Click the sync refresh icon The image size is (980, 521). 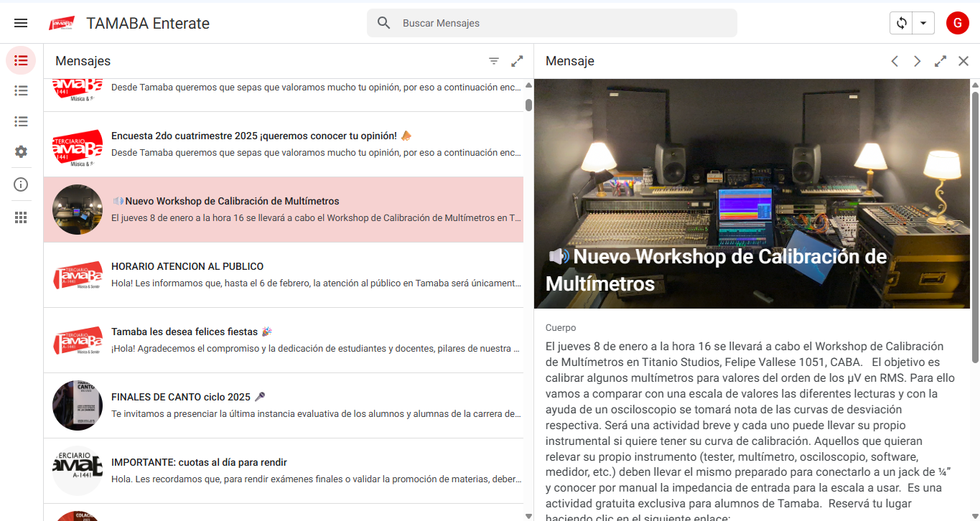tap(901, 23)
